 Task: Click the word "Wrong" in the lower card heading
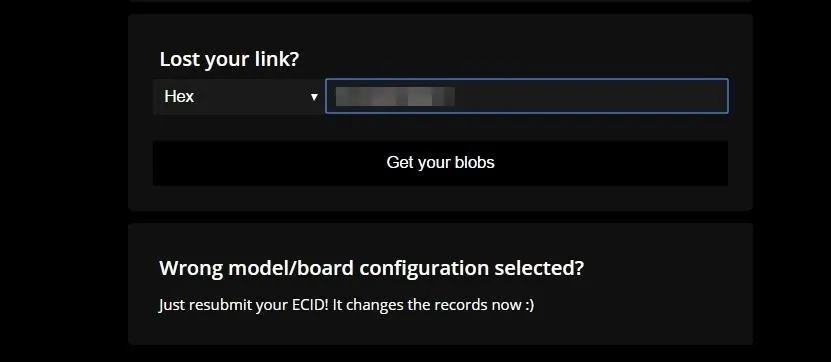pos(191,268)
